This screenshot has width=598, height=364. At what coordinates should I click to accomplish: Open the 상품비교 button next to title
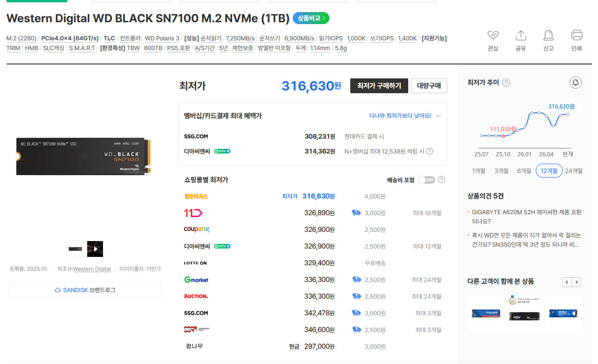[x=311, y=19]
